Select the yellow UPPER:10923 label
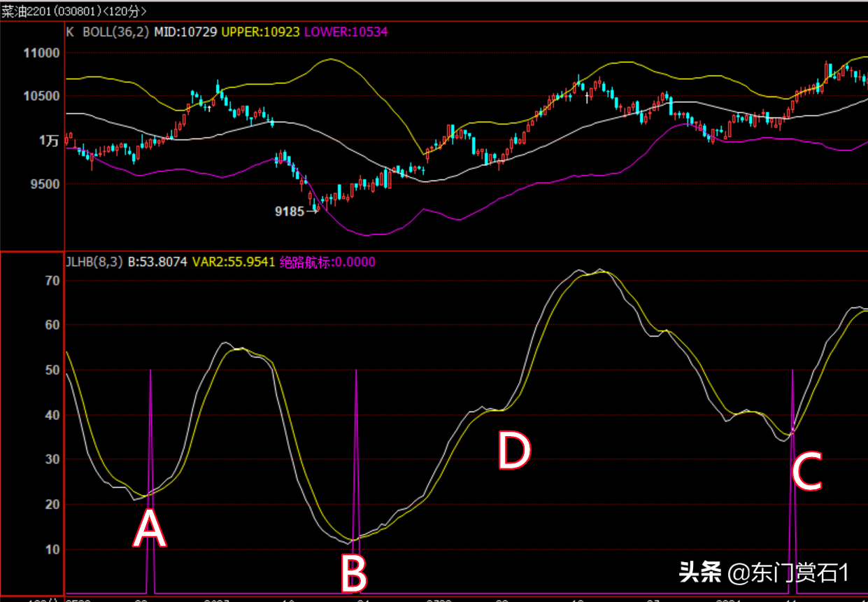Viewport: 868px width, 602px height. (x=261, y=31)
